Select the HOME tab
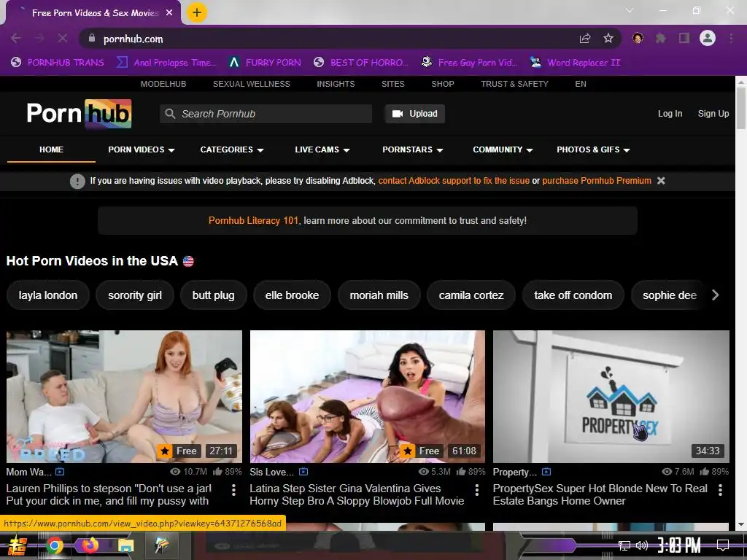This screenshot has width=747, height=560. [52, 149]
